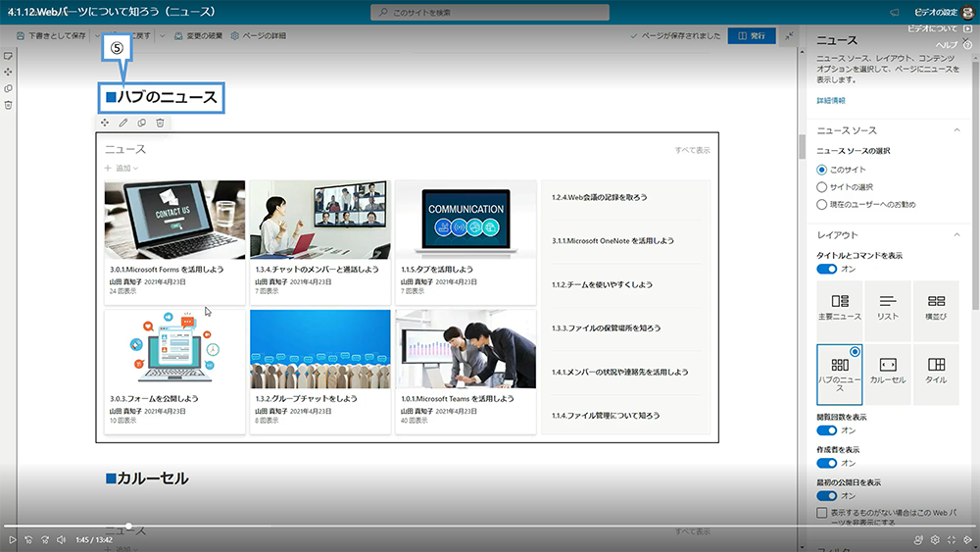Open video settings gear at bottom right
980x552 pixels.
click(935, 539)
